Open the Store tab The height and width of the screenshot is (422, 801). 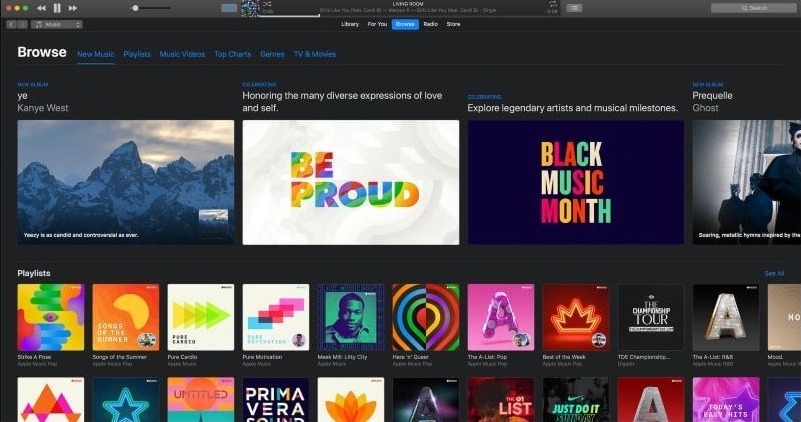(x=454, y=24)
